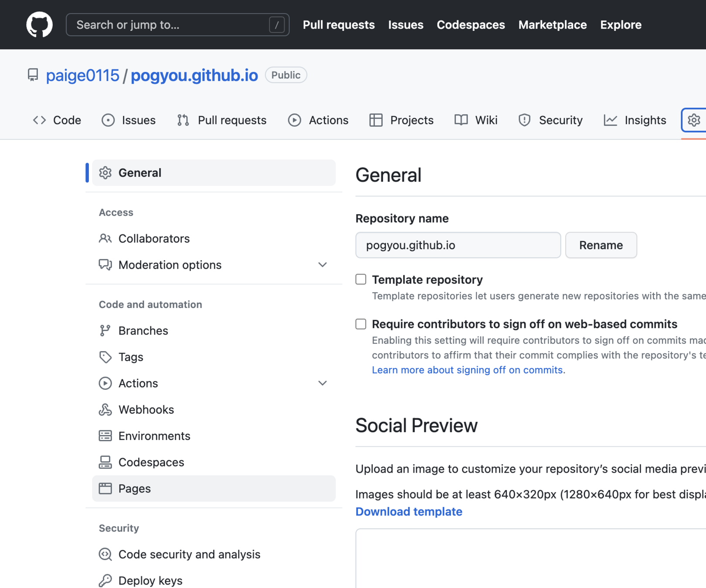Tick Require contributors to sign off checkbox

pyautogui.click(x=361, y=324)
